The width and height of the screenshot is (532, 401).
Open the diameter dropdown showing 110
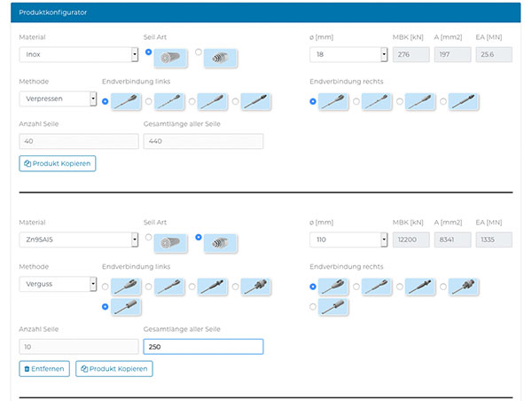click(x=348, y=240)
